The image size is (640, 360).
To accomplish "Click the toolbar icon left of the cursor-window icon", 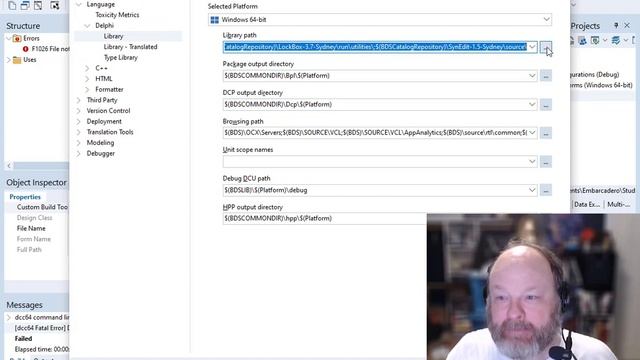I will tap(38, 5).
